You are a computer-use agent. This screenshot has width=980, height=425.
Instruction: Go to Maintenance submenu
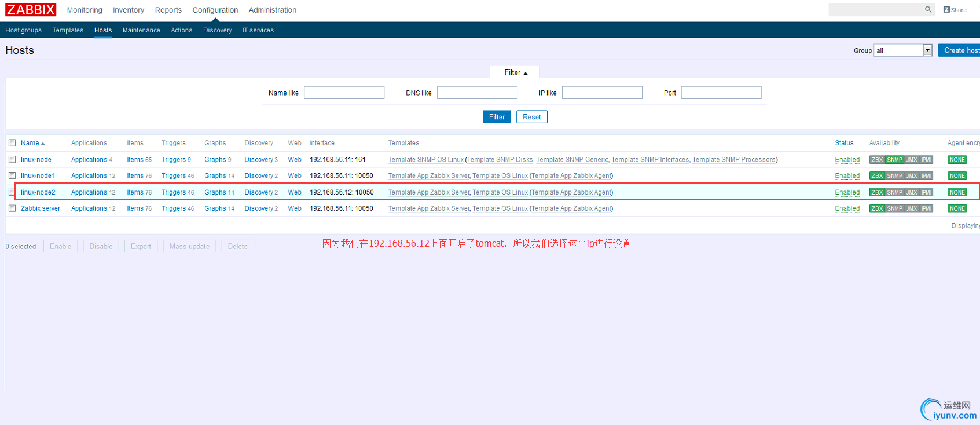click(x=141, y=30)
